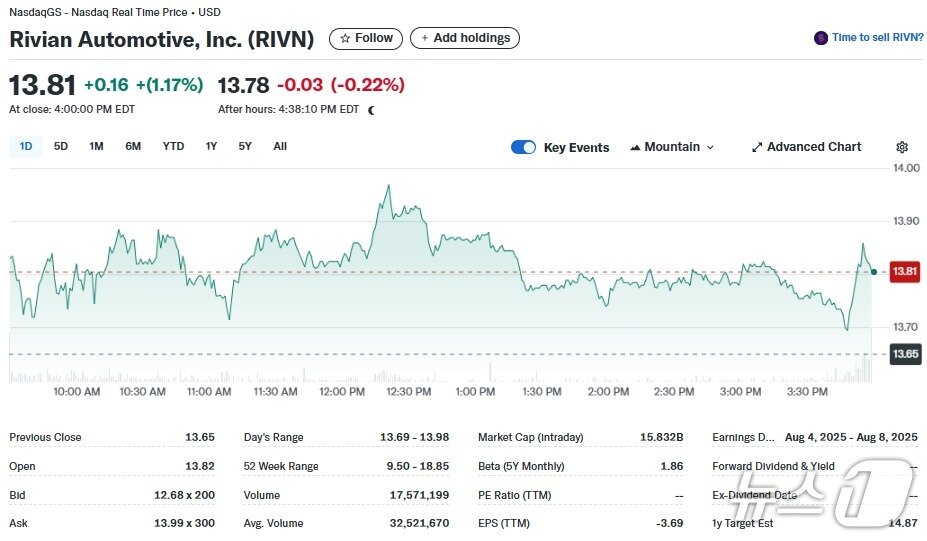Click the Advanced Chart expand icon
The image size is (927, 541).
click(757, 147)
